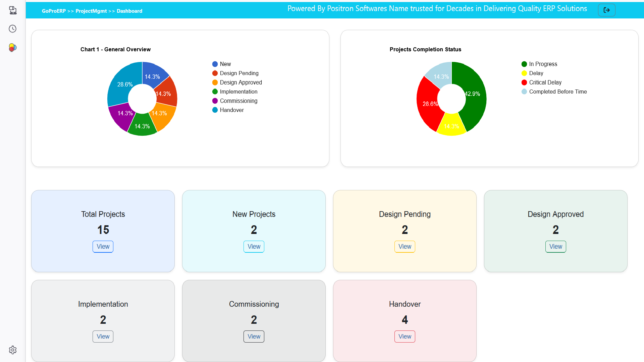Click the clock history icon in the sidebar
The width and height of the screenshot is (644, 362).
(12, 29)
